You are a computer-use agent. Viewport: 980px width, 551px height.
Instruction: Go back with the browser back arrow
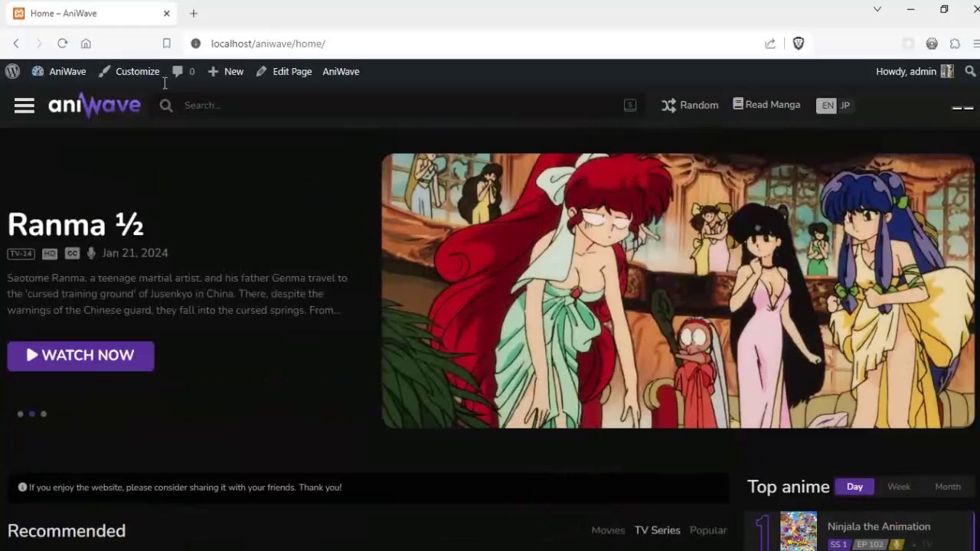click(x=16, y=44)
